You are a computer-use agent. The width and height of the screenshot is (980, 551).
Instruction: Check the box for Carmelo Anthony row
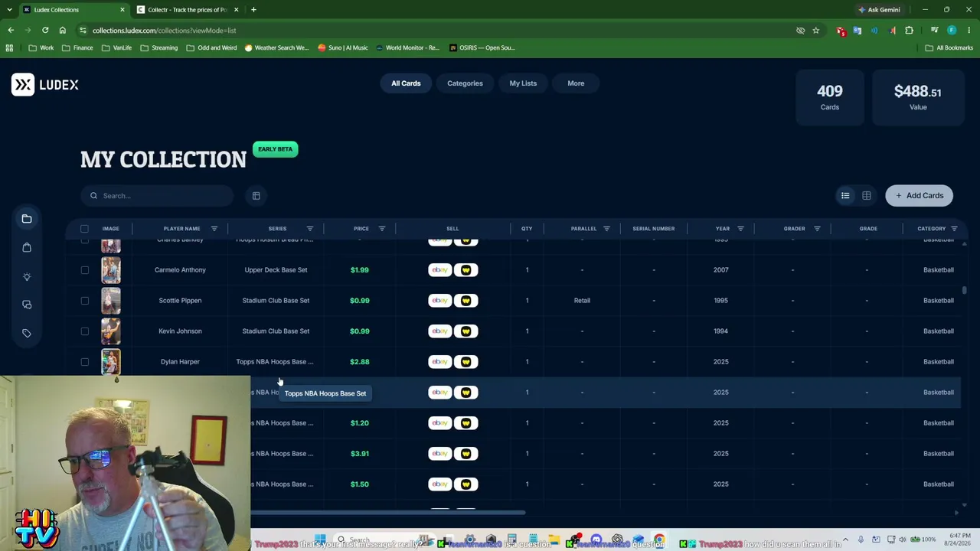pos(84,270)
